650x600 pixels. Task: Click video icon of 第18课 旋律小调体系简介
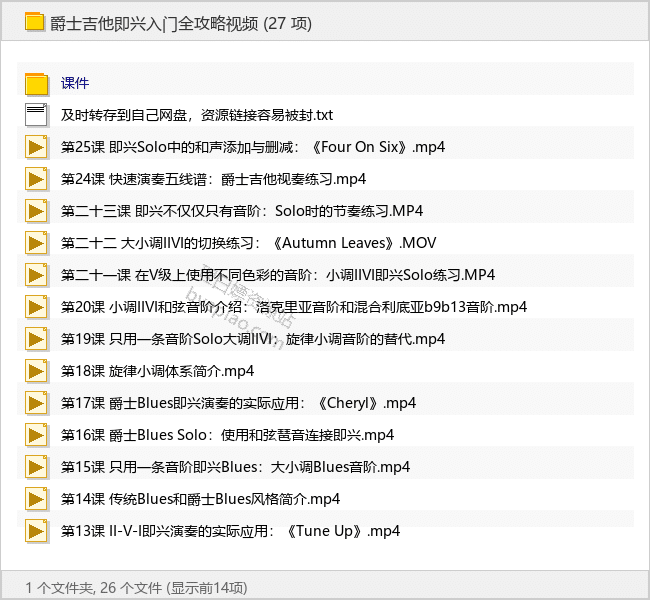[36, 371]
